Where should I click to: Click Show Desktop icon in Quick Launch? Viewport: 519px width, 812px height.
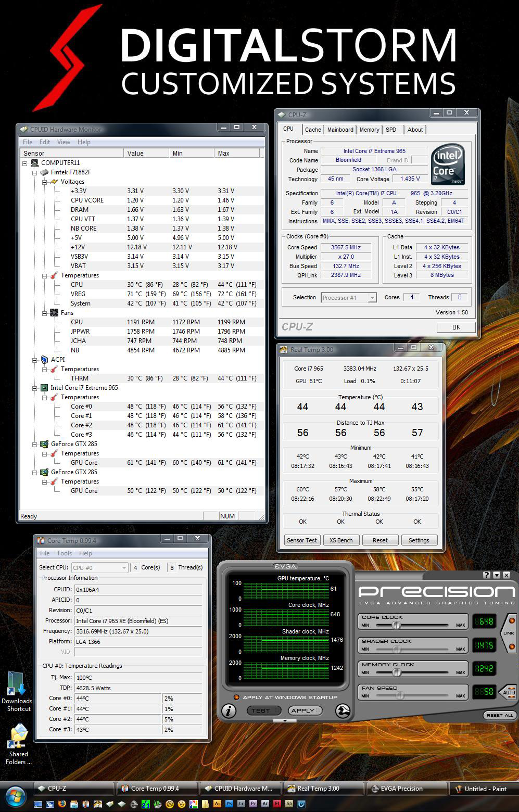pos(38,804)
